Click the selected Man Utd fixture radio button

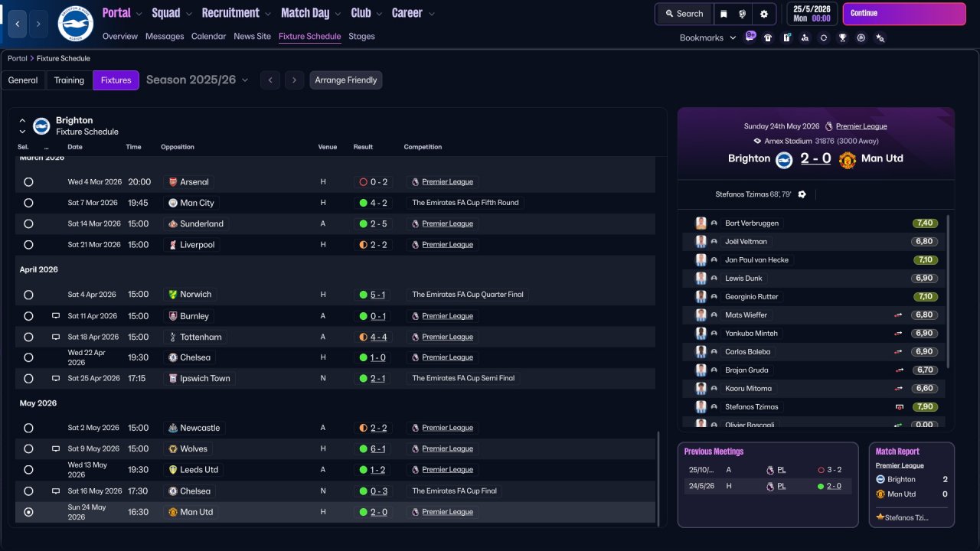[x=28, y=512]
